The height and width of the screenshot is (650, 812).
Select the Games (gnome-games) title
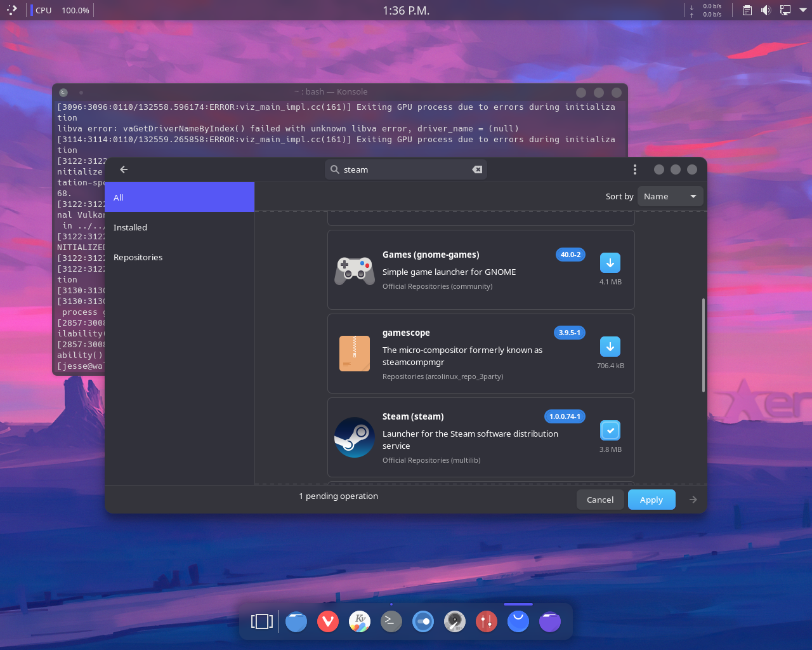point(431,255)
